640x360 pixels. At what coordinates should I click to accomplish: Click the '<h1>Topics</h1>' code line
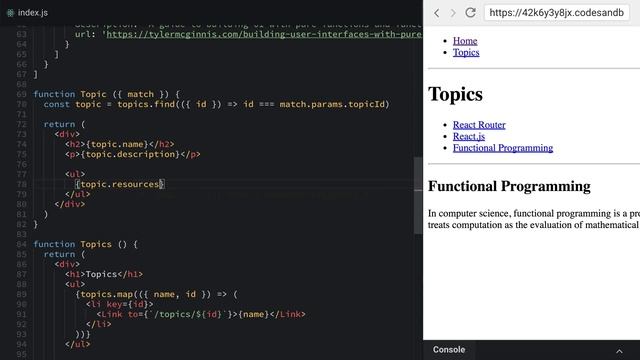(104, 274)
